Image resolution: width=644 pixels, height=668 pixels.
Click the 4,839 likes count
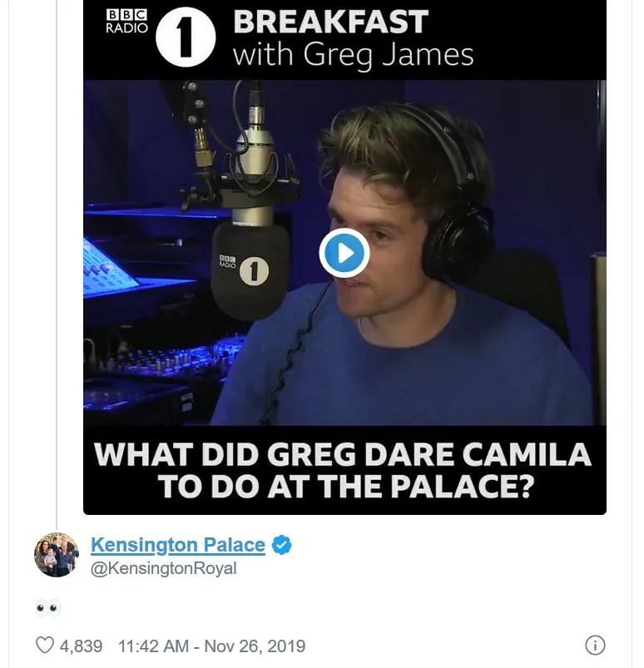tap(81, 646)
